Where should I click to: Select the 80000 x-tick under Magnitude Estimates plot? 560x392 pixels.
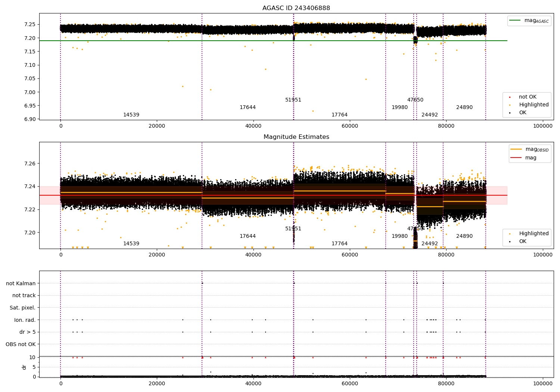click(446, 255)
